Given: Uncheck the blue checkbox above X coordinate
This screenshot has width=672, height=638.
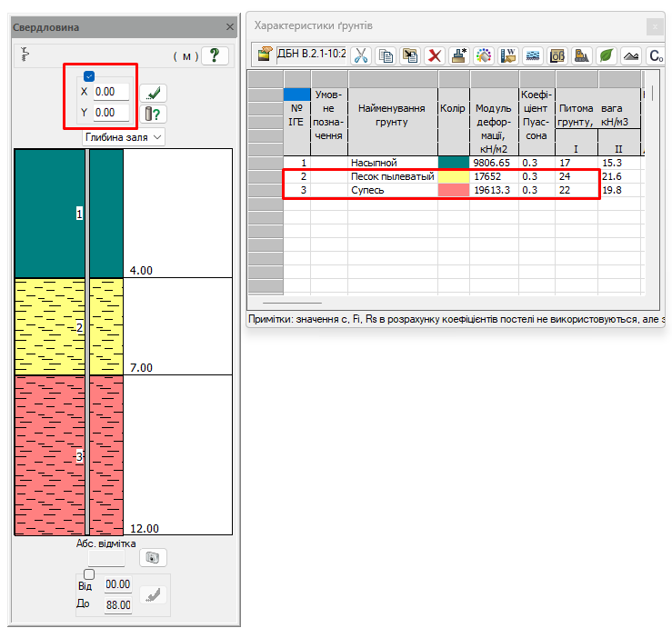Looking at the screenshot, I should click(89, 76).
